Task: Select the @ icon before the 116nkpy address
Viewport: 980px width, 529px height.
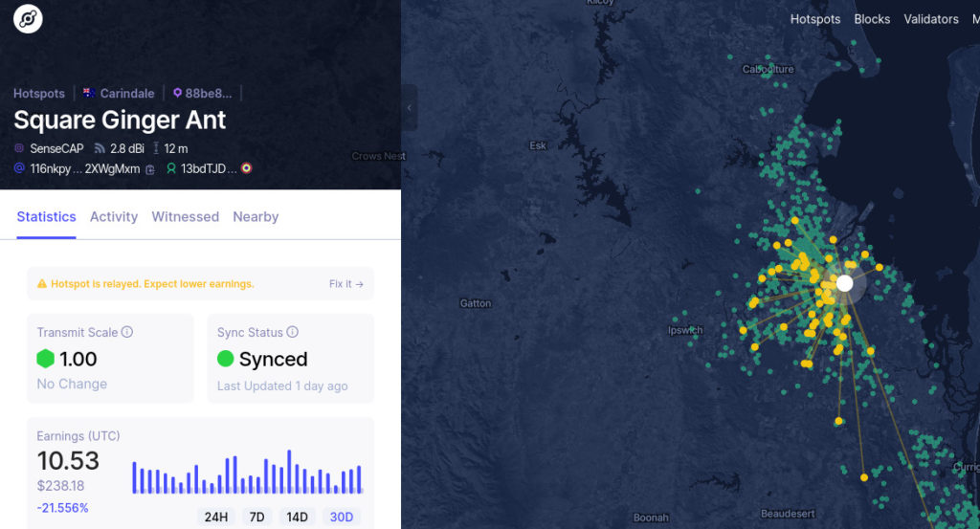Action: 19,168
